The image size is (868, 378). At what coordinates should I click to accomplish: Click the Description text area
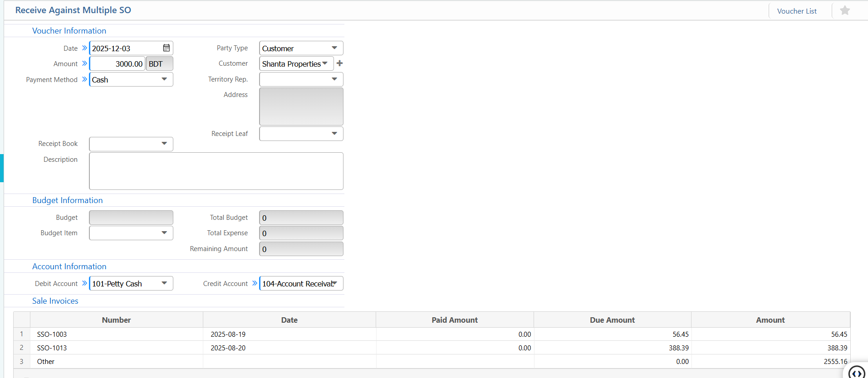[x=216, y=171]
